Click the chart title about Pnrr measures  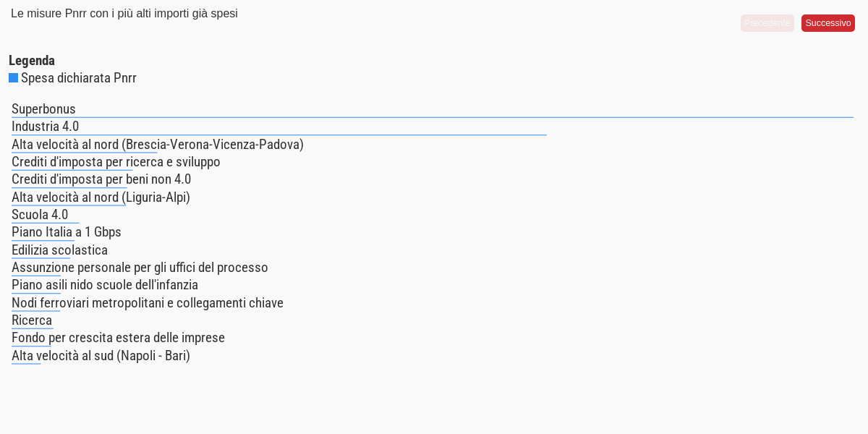[x=124, y=14]
